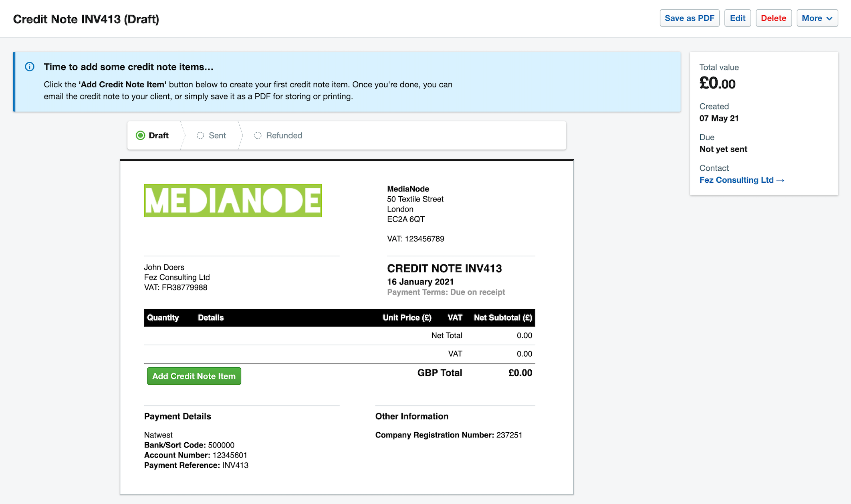
Task: Click the Details column header
Action: click(x=211, y=318)
